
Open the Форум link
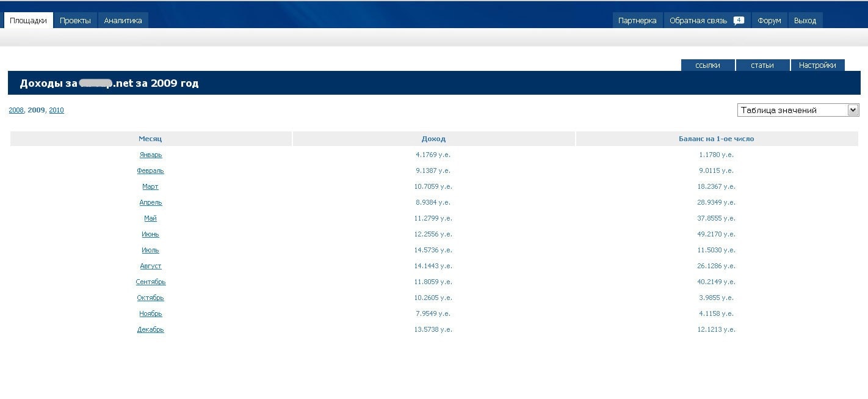coord(769,20)
